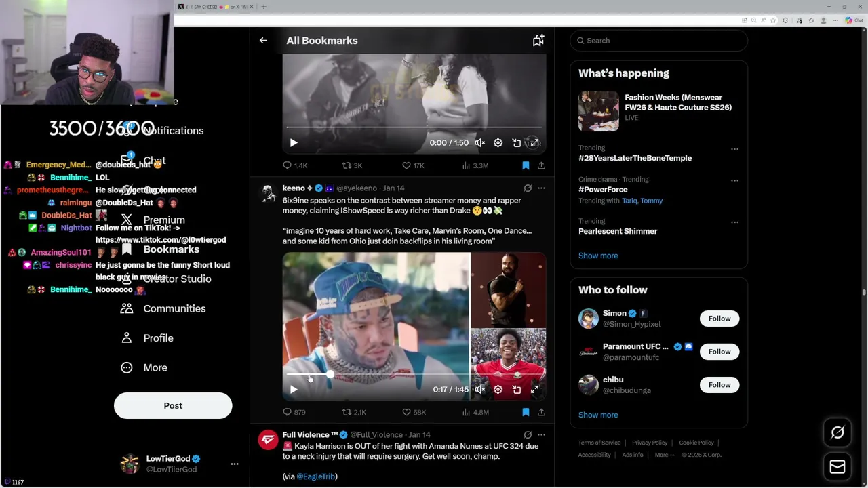Share the post with 3.3M views
Viewport: 868px width, 488px height.
click(541, 165)
